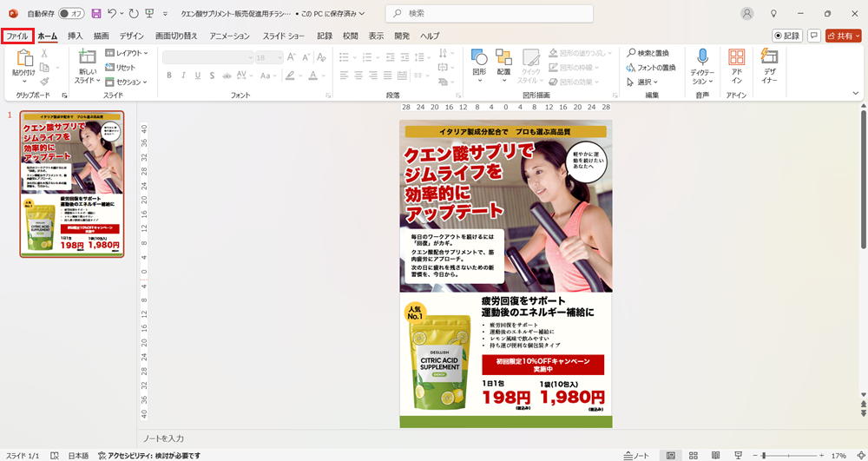The width and height of the screenshot is (868, 461).
Task: Click the ディクテーション microphone icon
Action: tap(702, 57)
